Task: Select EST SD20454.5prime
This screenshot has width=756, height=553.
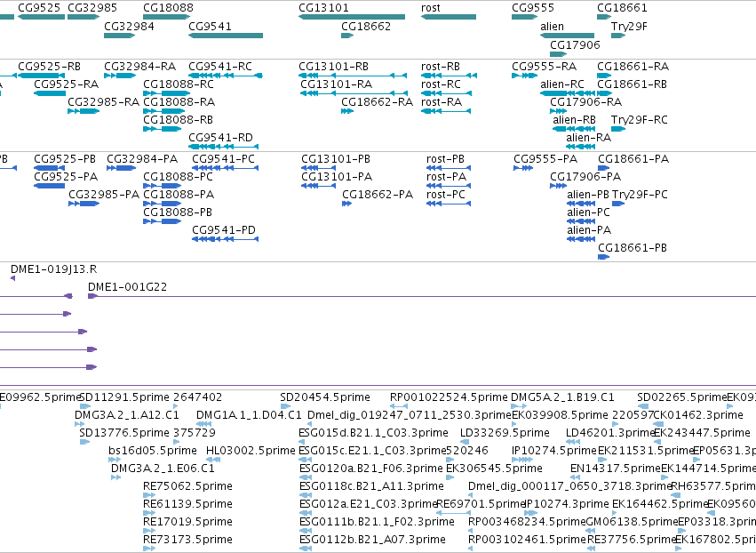Action: (285, 407)
